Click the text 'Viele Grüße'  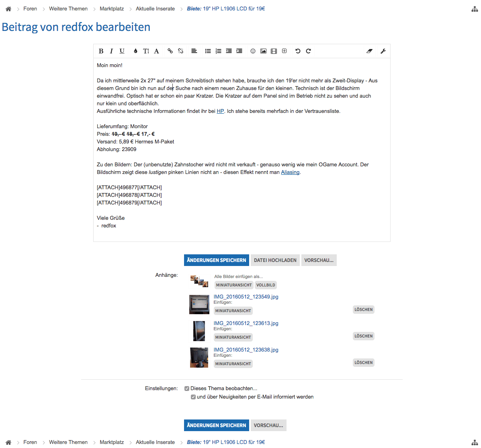pos(111,218)
